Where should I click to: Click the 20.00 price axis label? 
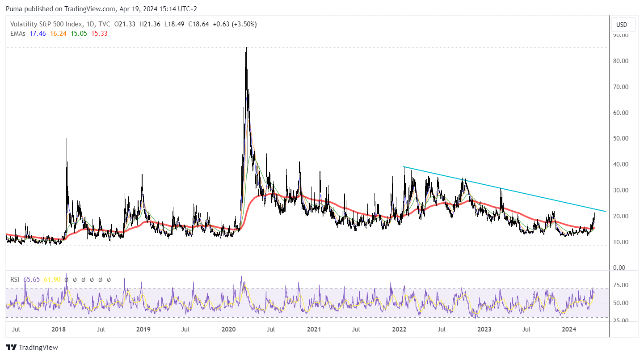pyautogui.click(x=621, y=216)
